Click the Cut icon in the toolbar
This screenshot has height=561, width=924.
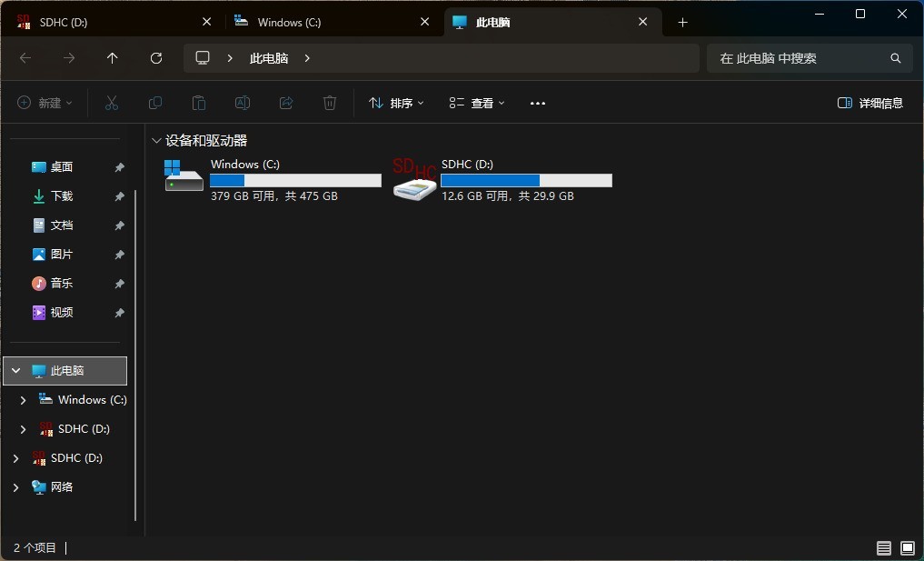pos(111,103)
